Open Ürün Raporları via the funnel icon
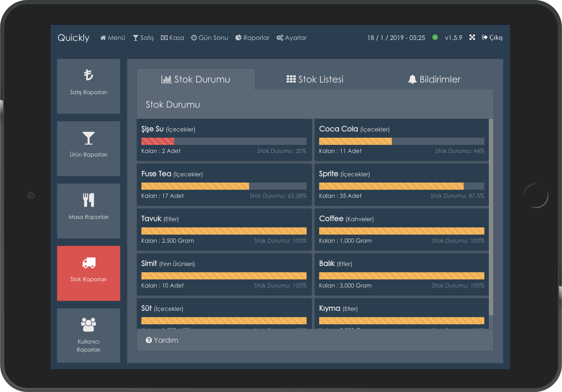Screen dimensions: 562x392 (x=88, y=139)
